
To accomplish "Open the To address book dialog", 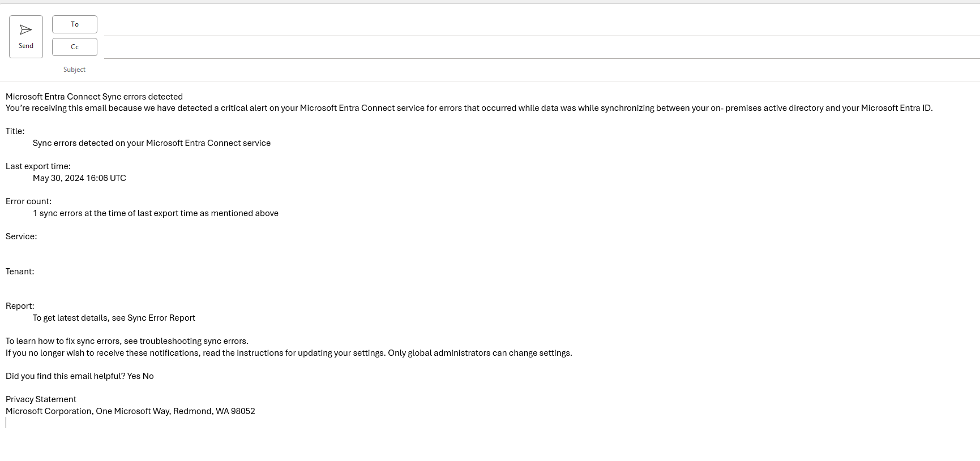I will point(74,24).
